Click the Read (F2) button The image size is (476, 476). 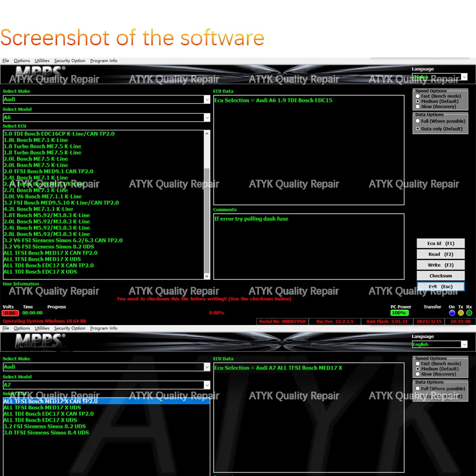[x=440, y=254]
